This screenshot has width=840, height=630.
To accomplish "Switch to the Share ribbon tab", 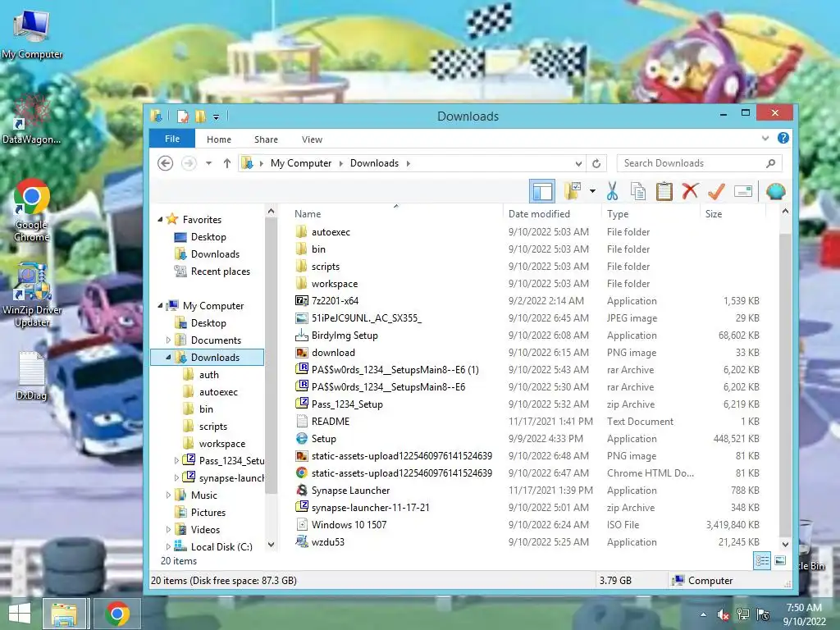I will point(266,139).
